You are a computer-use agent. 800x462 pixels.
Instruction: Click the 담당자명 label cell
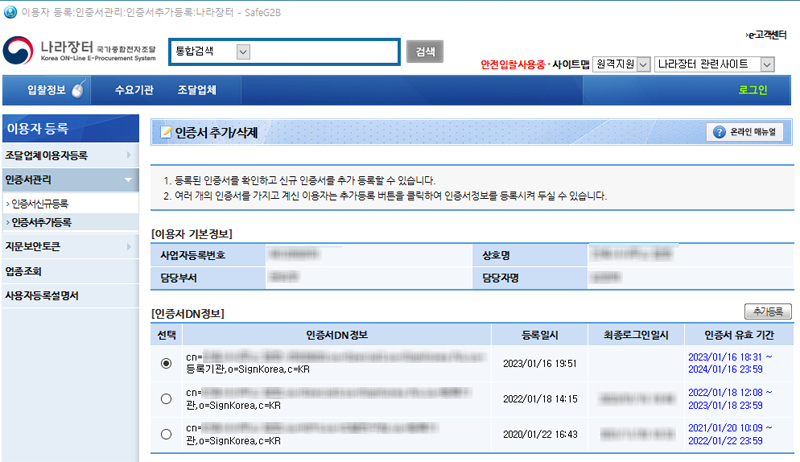tap(530, 278)
